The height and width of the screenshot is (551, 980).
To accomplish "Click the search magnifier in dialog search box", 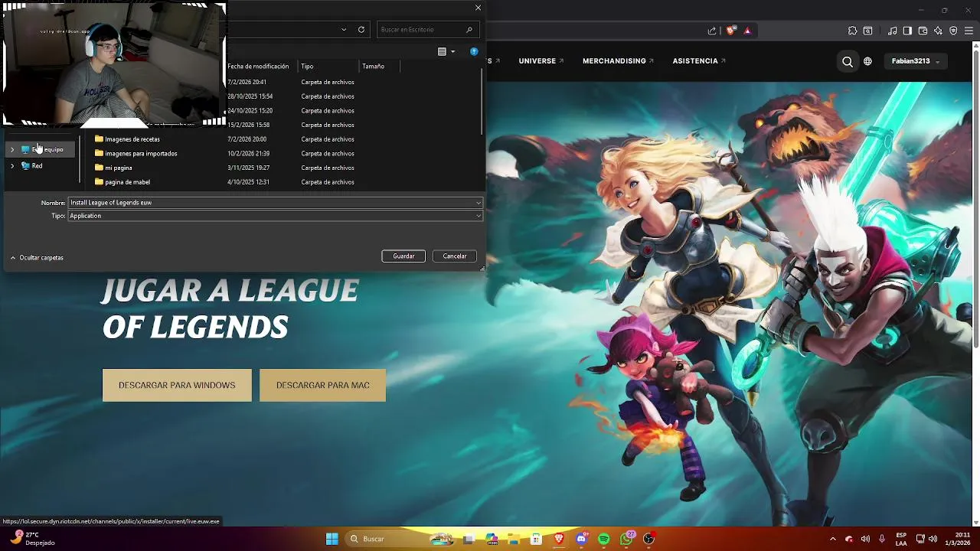I will point(469,30).
